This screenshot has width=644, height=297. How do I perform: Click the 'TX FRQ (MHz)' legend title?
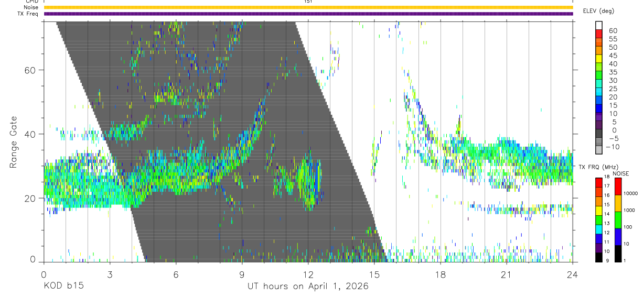tap(598, 167)
